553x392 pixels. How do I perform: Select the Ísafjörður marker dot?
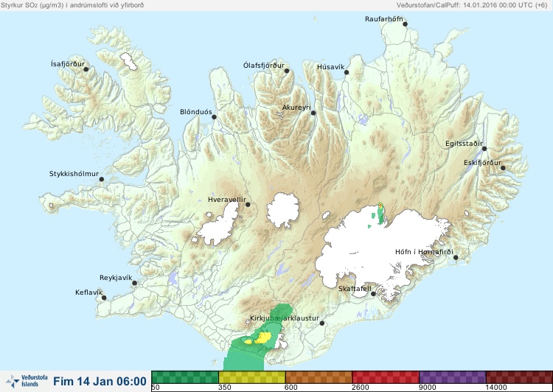[86, 69]
